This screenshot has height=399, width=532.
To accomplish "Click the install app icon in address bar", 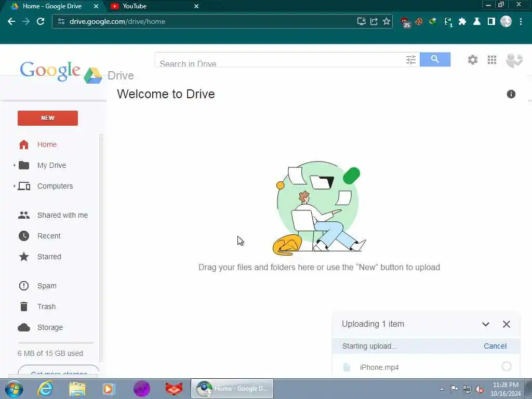I will coord(362,21).
